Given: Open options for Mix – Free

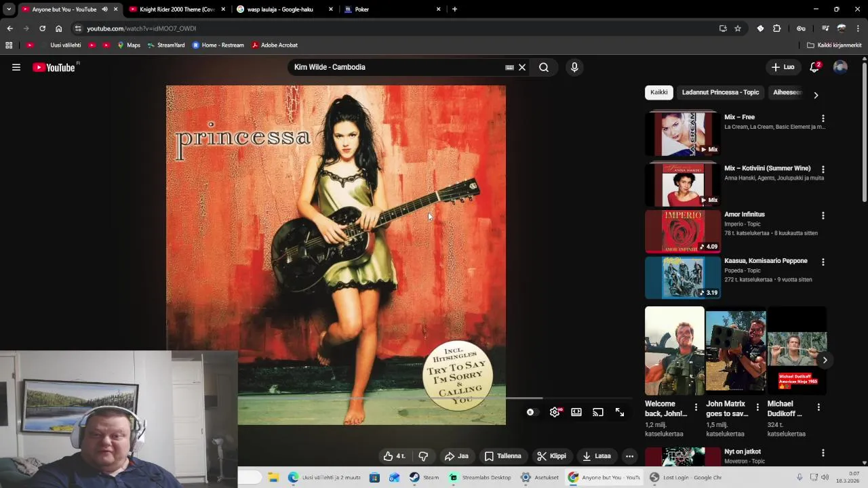Looking at the screenshot, I should [823, 118].
